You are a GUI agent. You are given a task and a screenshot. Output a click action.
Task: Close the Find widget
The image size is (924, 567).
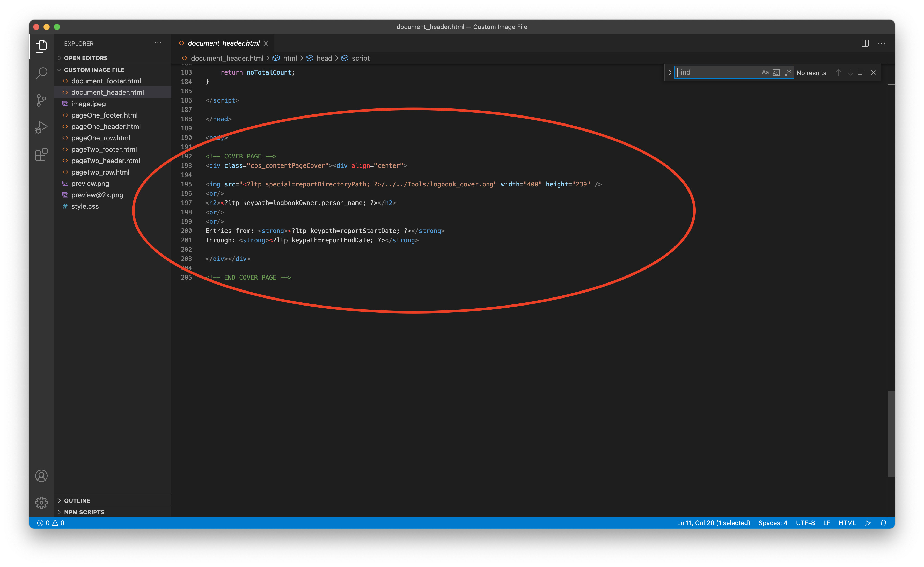point(873,72)
